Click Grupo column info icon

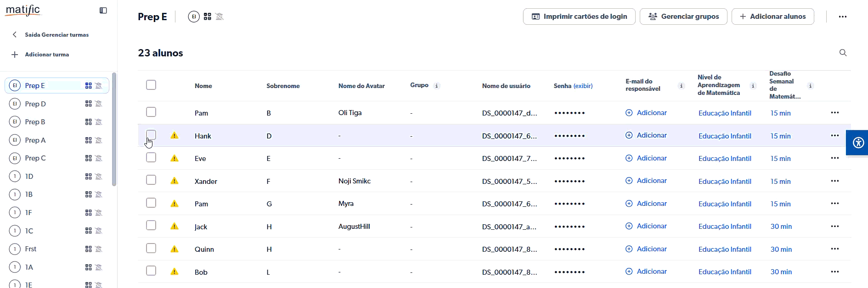click(x=437, y=86)
